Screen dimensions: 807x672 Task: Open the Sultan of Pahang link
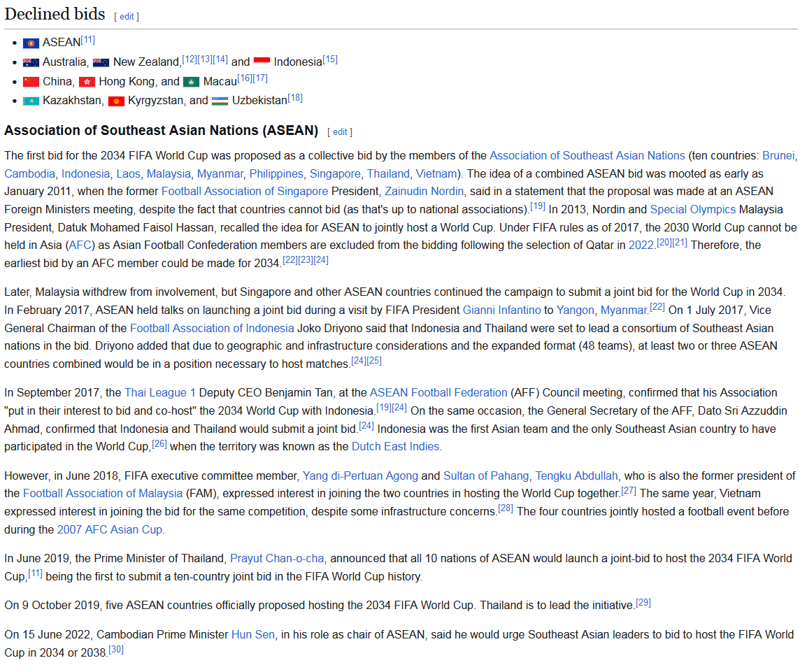pos(486,476)
